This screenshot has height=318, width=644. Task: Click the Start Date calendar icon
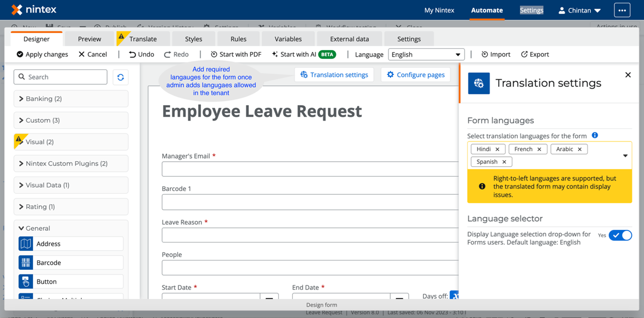(x=269, y=297)
